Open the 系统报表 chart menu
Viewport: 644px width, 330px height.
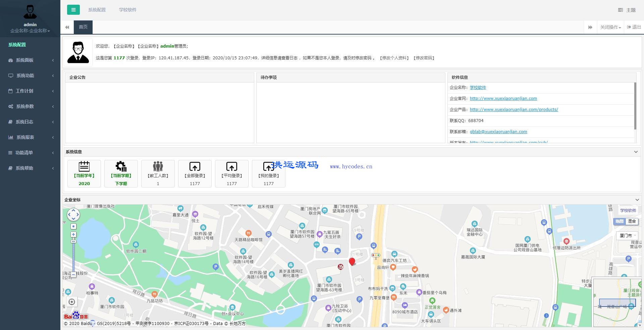30,137
